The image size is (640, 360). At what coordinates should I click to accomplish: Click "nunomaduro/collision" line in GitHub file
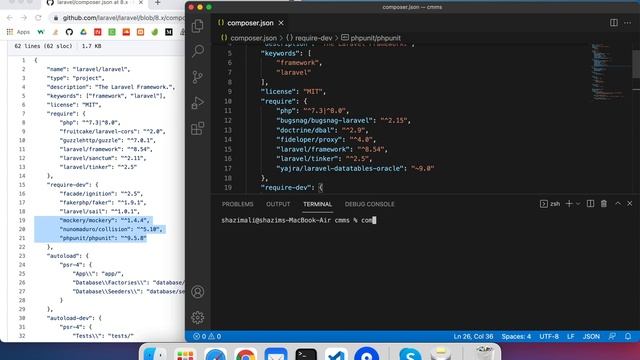click(111, 229)
